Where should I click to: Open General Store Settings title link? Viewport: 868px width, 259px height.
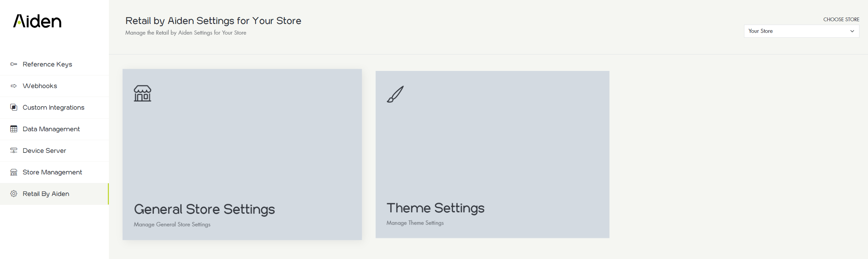pyautogui.click(x=204, y=209)
